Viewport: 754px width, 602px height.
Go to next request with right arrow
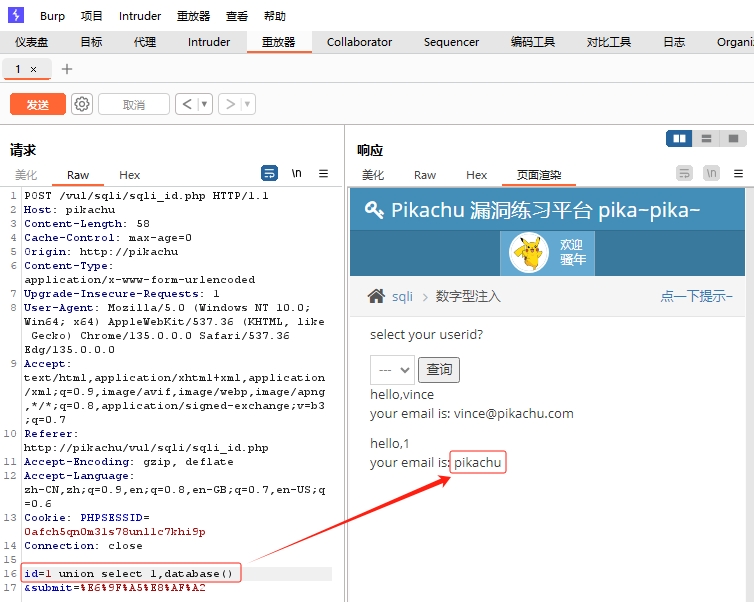[230, 104]
